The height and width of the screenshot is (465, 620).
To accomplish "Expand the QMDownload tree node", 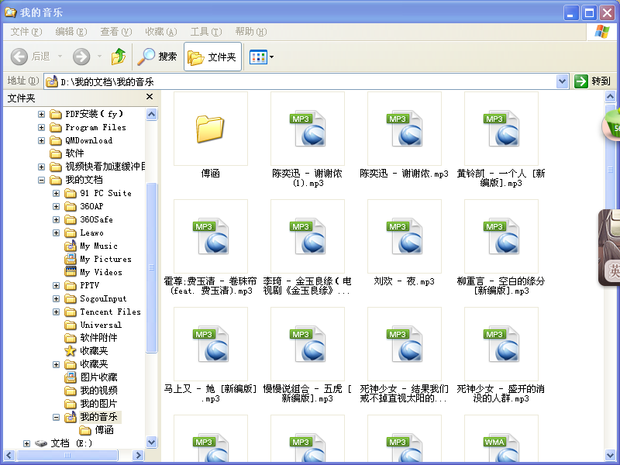I will [x=42, y=140].
